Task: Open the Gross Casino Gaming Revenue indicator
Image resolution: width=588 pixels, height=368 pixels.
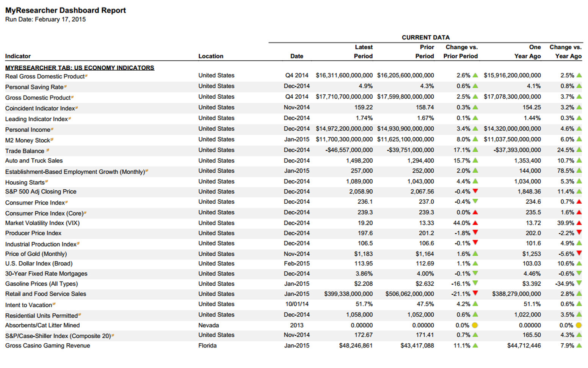Action: (47, 346)
